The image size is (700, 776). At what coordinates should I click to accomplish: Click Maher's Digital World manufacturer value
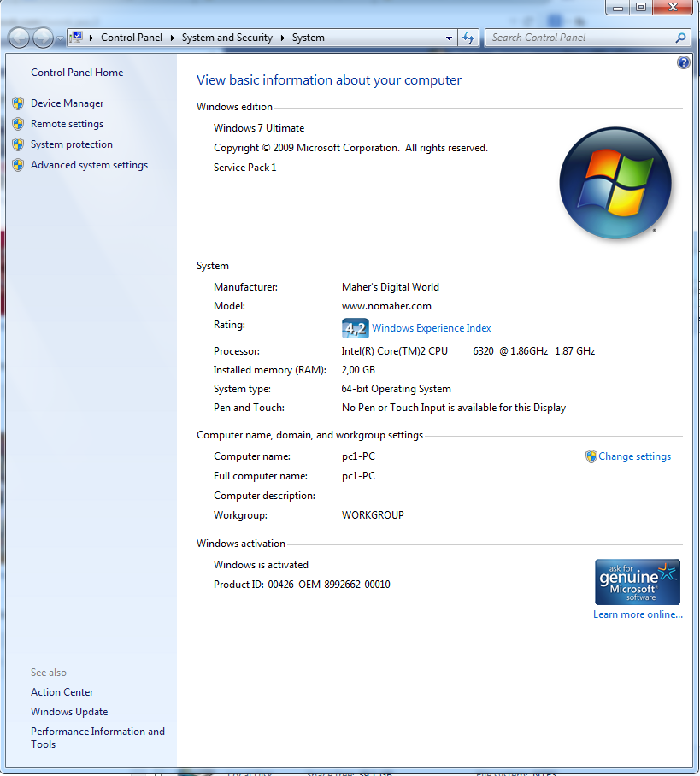click(x=390, y=287)
